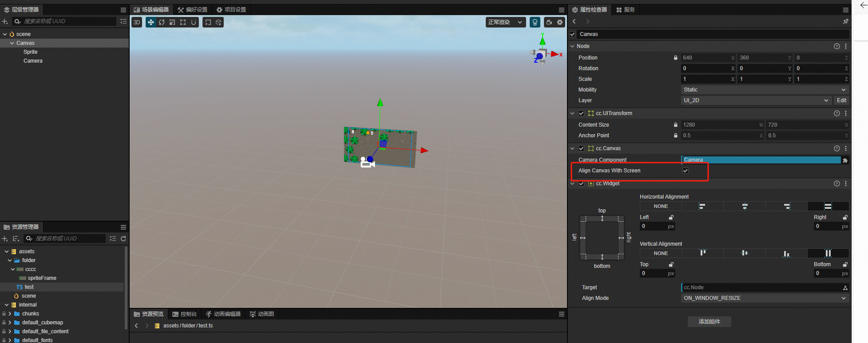Screen dimensions: 868x343
Task: Collapse all nodes in hierarchy panel
Action: (x=123, y=21)
